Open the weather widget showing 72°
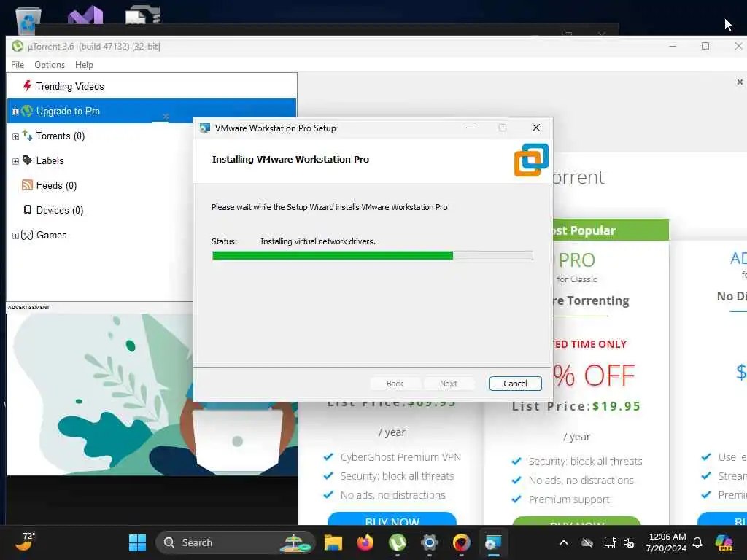The height and width of the screenshot is (560, 747). pyautogui.click(x=25, y=542)
